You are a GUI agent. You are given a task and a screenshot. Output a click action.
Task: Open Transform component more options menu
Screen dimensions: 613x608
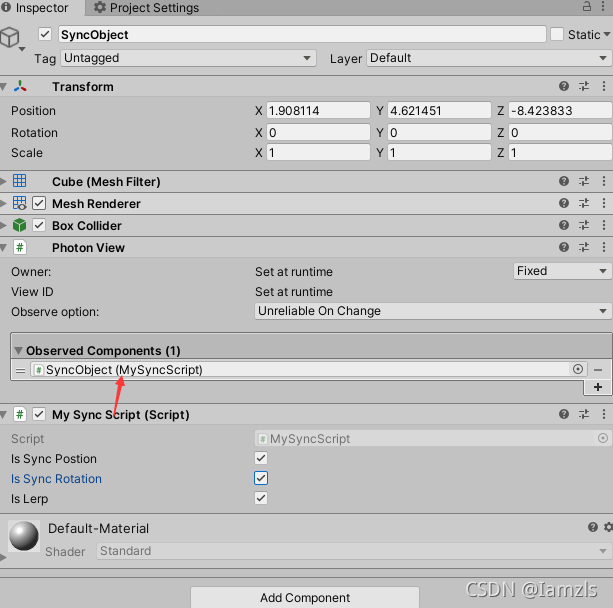pyautogui.click(x=604, y=86)
